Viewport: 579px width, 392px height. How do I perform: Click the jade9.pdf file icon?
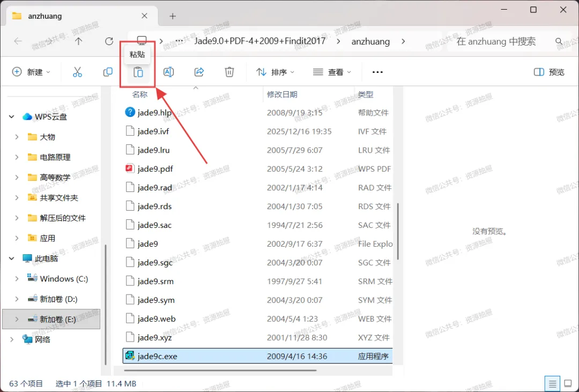[130, 168]
